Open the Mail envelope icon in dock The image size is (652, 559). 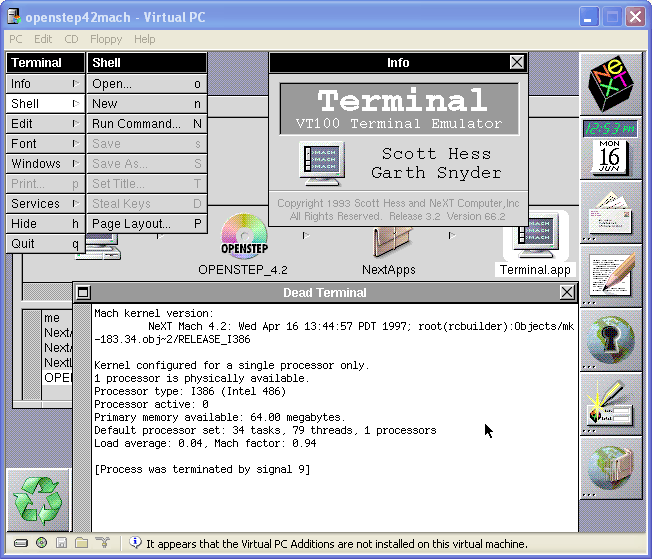(610, 214)
